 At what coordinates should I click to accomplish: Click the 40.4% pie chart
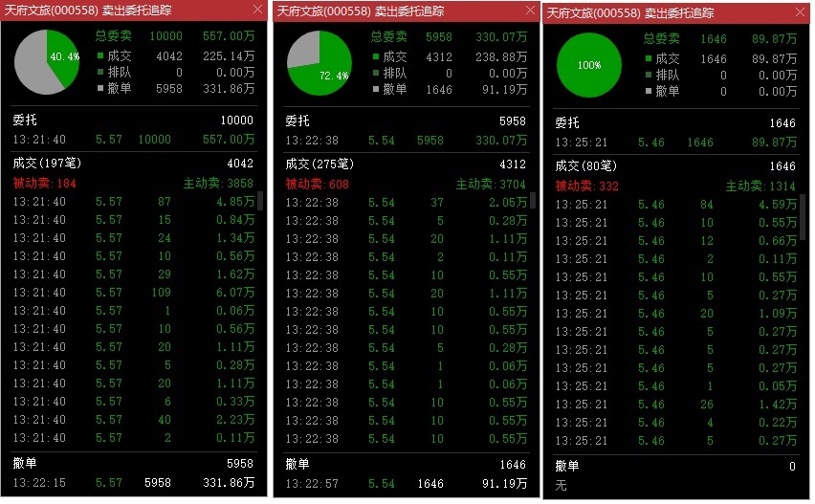click(x=47, y=62)
